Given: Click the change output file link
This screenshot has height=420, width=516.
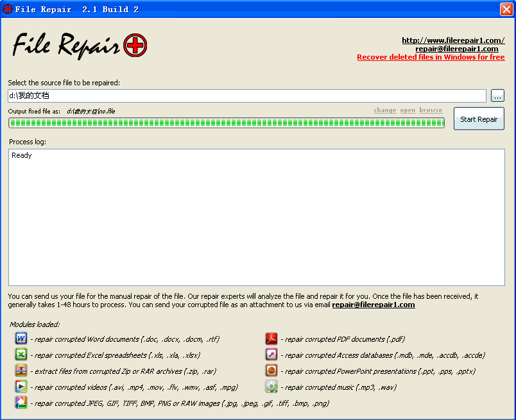Looking at the screenshot, I should click(x=385, y=110).
